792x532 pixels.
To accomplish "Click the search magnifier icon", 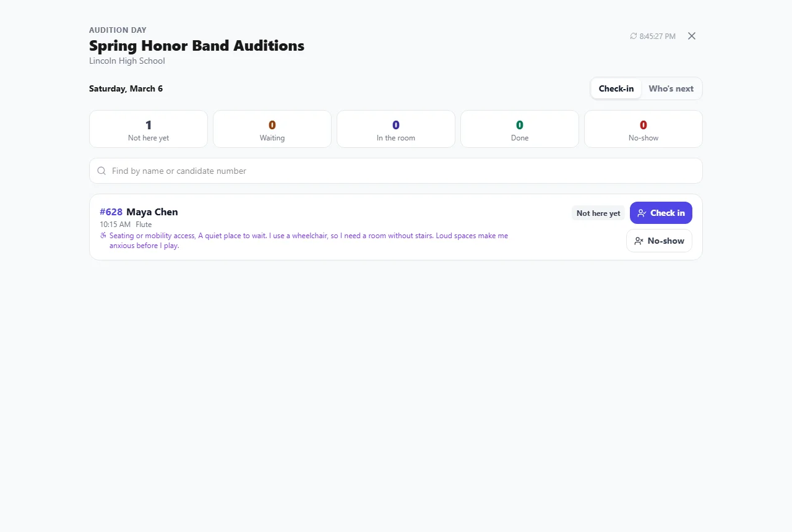I will coord(101,171).
